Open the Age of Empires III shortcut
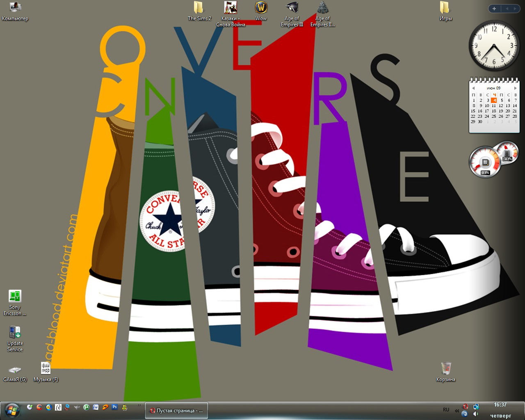Image resolution: width=525 pixels, height=420 pixels. (292, 8)
